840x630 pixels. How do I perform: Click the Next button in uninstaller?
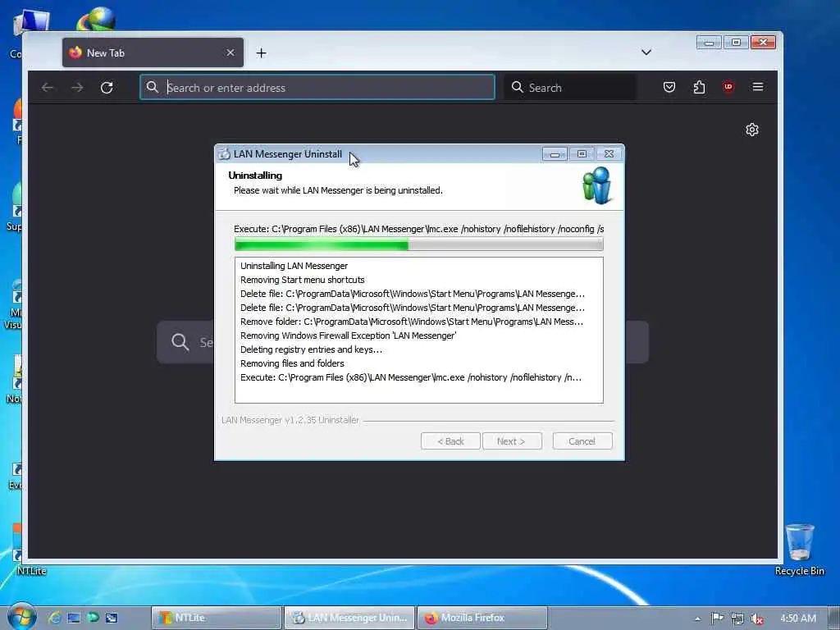pyautogui.click(x=512, y=441)
